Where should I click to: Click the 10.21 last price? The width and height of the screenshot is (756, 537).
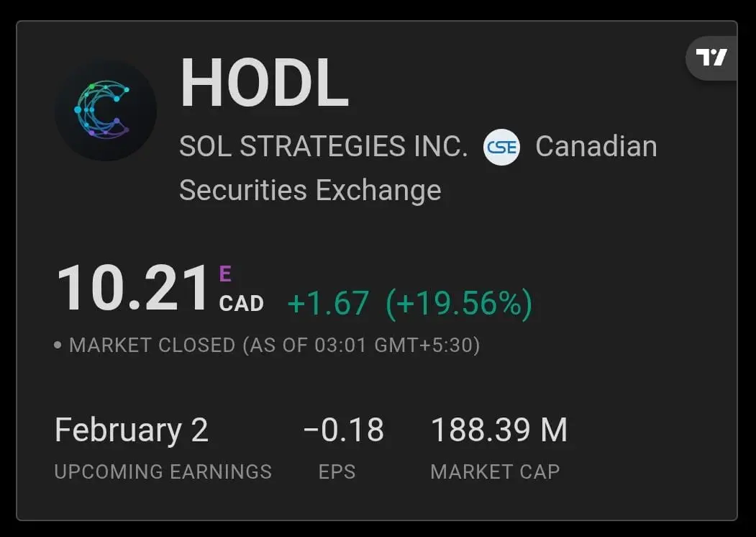133,289
